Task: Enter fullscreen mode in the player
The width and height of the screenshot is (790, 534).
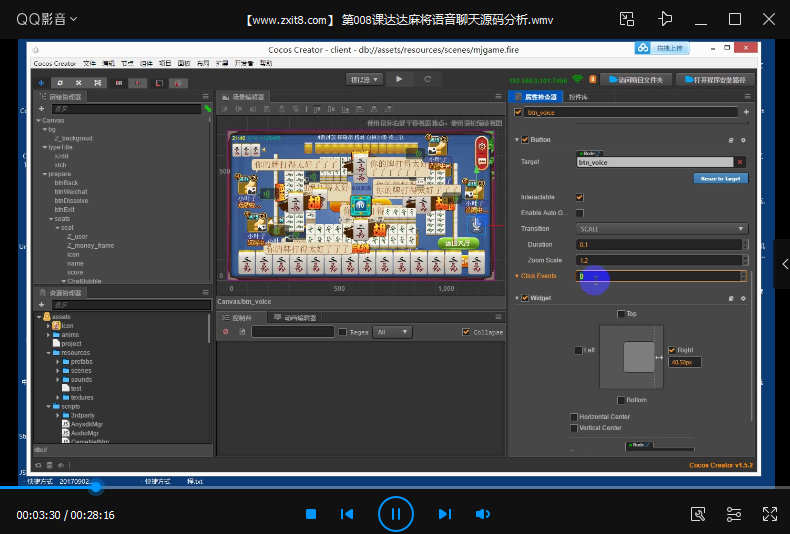Action: (x=769, y=514)
